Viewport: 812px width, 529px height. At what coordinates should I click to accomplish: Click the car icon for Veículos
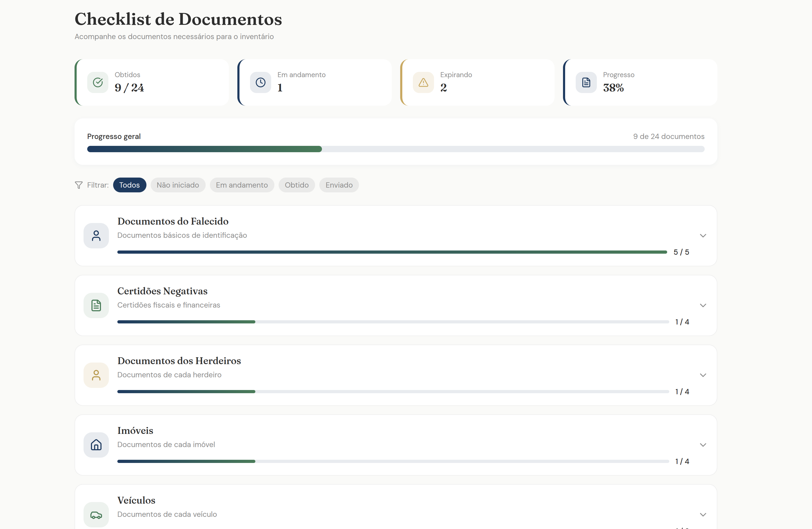click(x=96, y=515)
